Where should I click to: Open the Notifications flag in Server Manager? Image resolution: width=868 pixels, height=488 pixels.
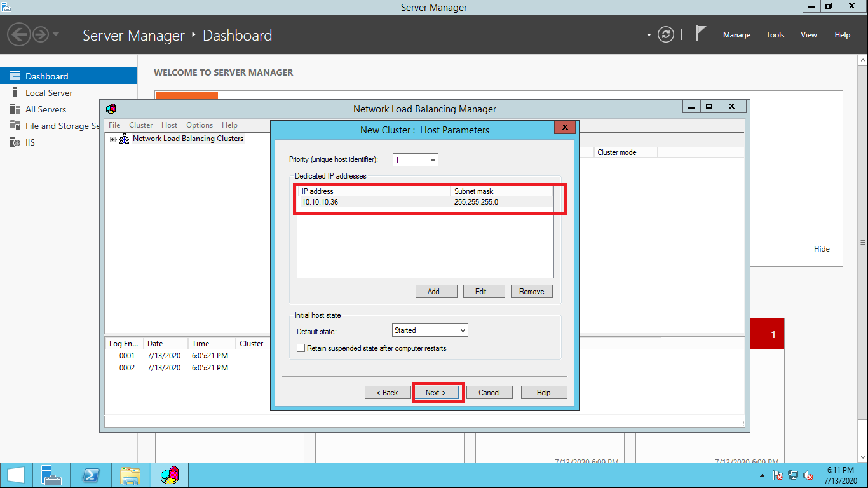coord(700,34)
